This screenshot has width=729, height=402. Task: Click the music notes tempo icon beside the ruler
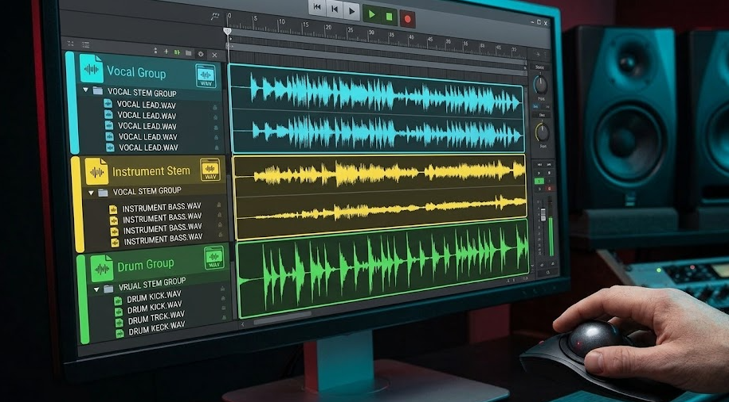(x=214, y=17)
